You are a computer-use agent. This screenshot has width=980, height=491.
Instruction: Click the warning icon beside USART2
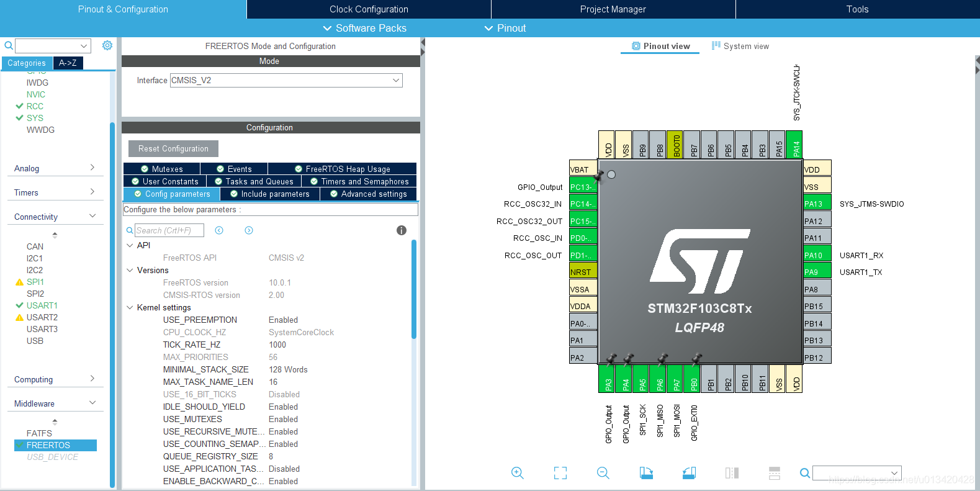click(19, 317)
